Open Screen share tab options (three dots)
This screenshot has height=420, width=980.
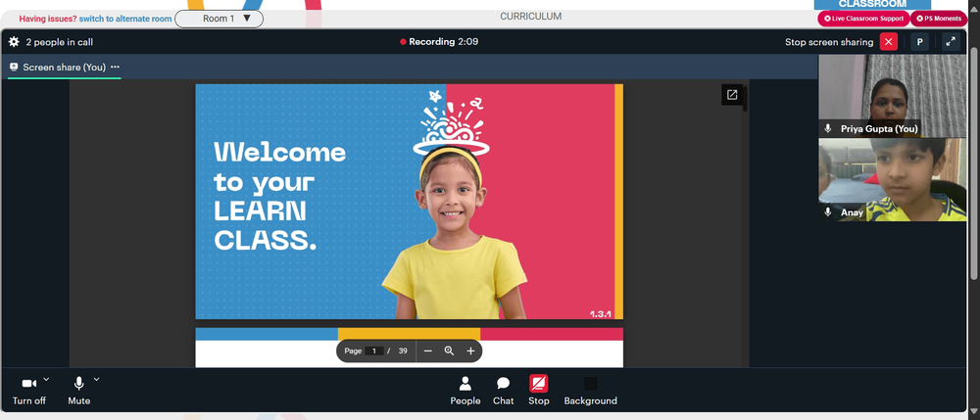coord(115,67)
